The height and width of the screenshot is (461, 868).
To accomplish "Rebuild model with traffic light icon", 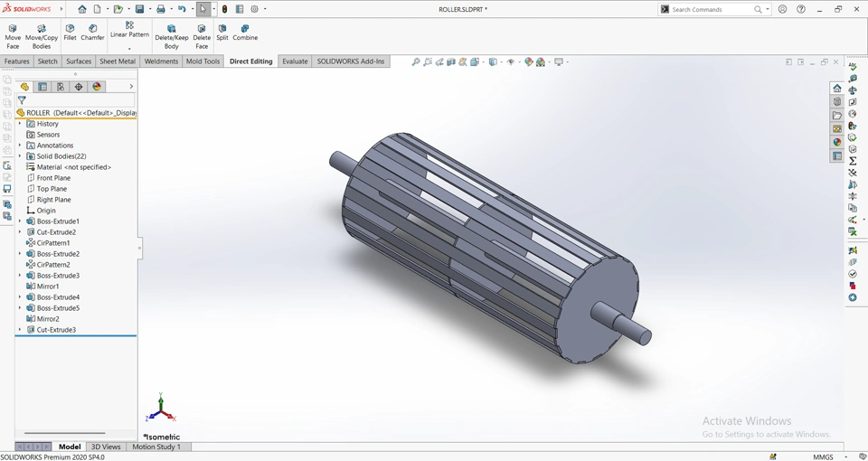I will (225, 9).
